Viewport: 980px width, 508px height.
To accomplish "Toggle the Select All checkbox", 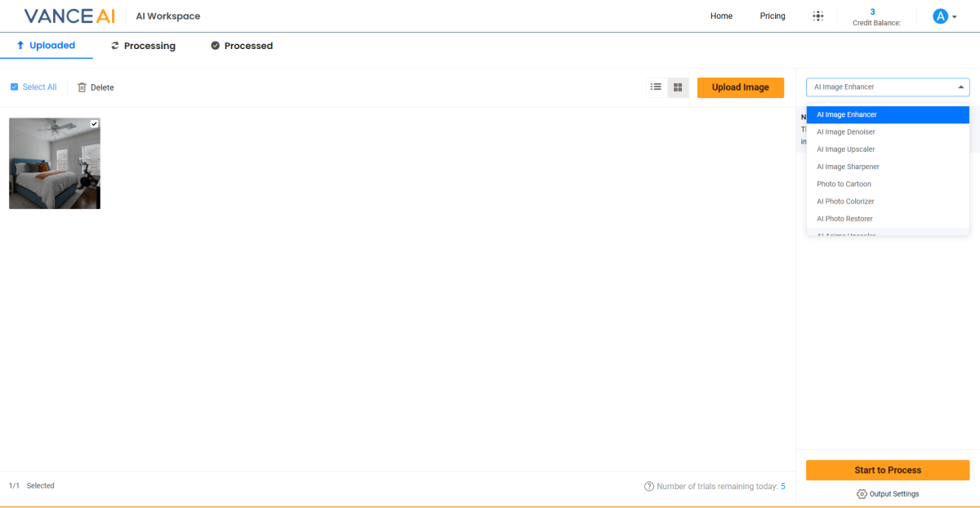I will [x=14, y=87].
